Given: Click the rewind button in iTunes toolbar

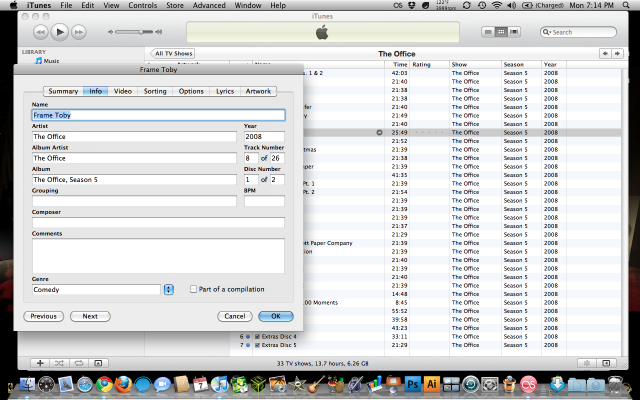Looking at the screenshot, I should (40, 32).
